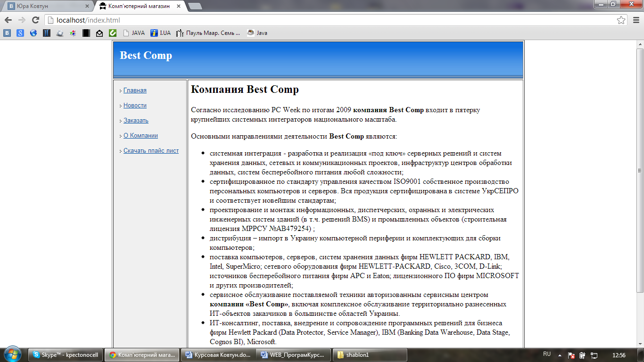644x362 pixels.
Task: Click the bold 'компании «Best Comp»' text
Action: (249, 304)
